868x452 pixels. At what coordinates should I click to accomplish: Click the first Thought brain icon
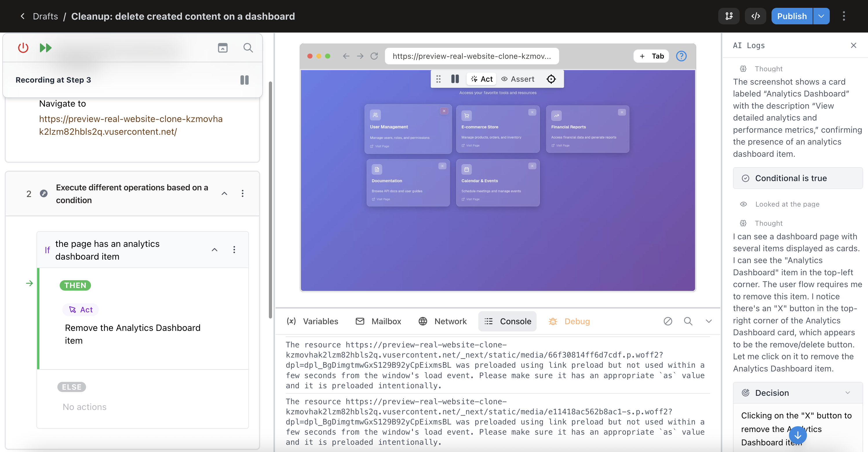743,69
